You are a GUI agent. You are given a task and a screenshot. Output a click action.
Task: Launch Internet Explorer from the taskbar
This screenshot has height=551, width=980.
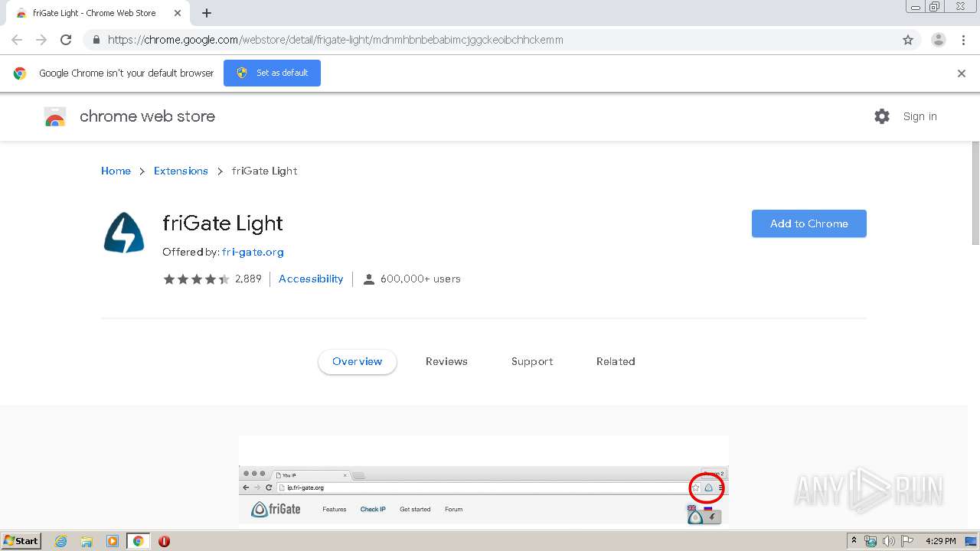61,541
